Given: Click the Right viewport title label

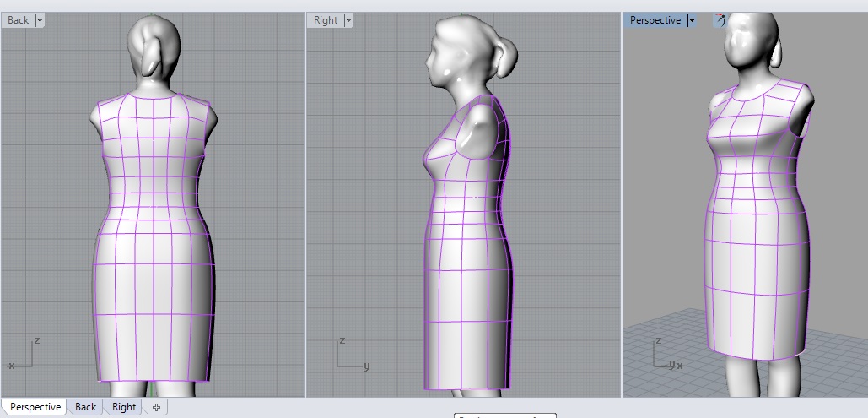Looking at the screenshot, I should pos(326,20).
